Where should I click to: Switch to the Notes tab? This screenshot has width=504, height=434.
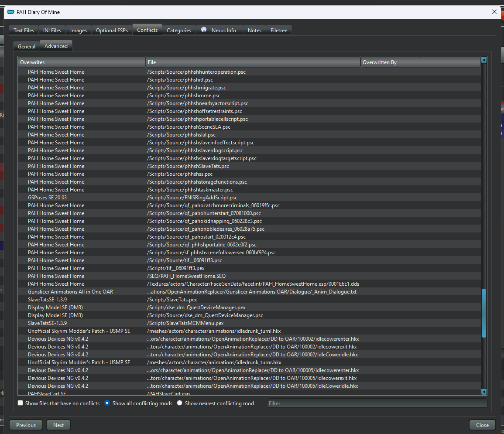[x=254, y=30]
